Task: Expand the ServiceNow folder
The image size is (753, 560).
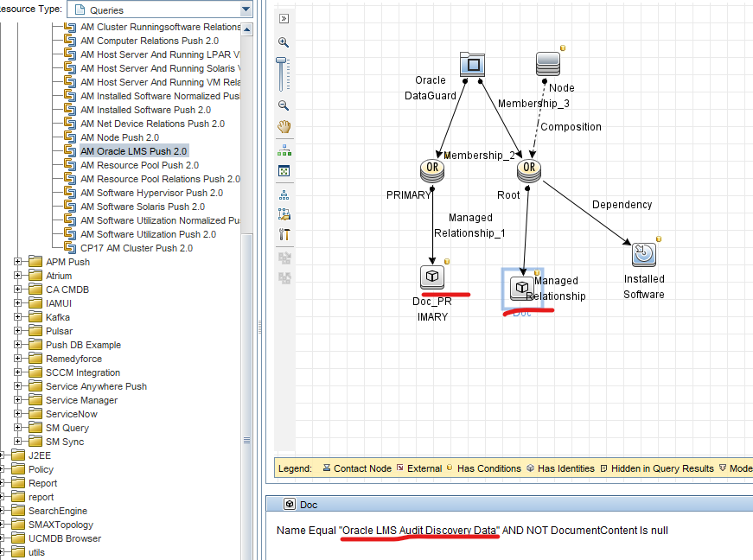Action: click(19, 413)
